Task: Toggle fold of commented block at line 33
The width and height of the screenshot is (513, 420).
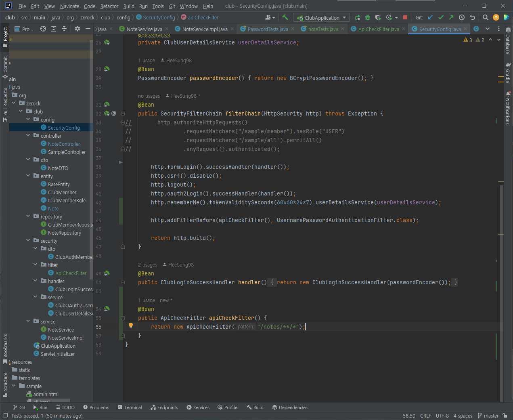Action: [123, 122]
